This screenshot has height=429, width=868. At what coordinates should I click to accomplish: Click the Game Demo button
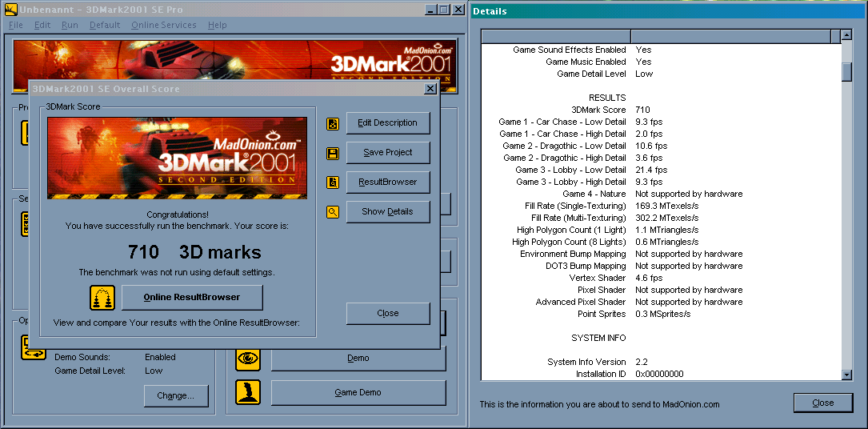point(358,392)
